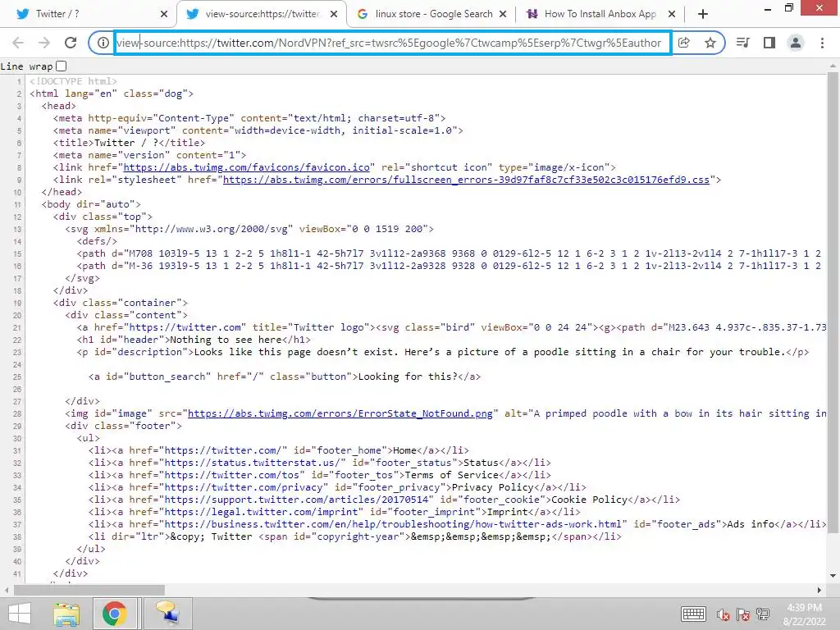Open the remote desktop taskbar app

(167, 614)
